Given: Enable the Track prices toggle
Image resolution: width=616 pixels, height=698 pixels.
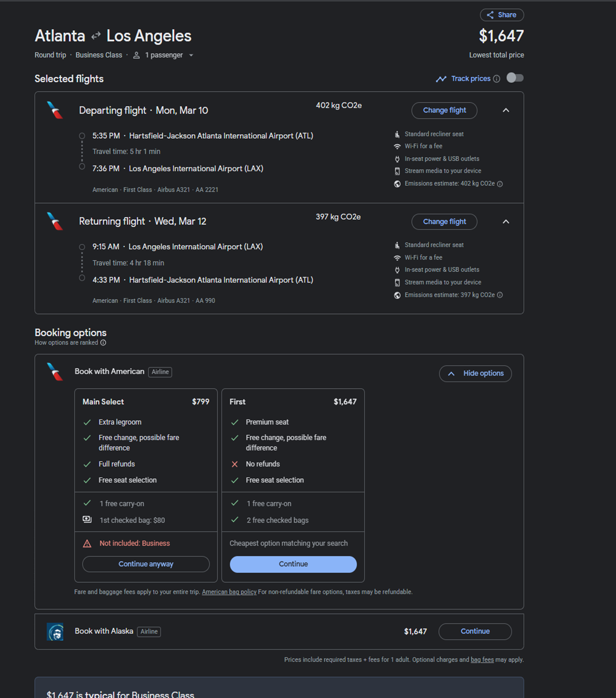Looking at the screenshot, I should 515,78.
